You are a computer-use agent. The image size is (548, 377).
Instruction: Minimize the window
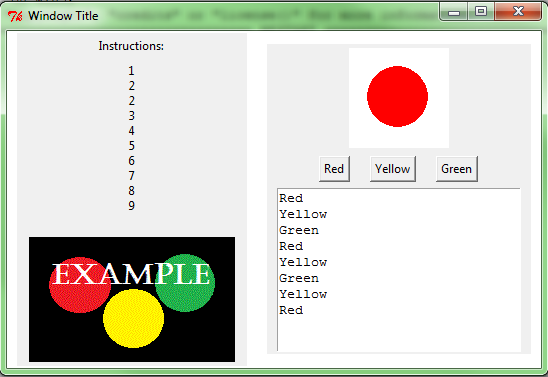pos(454,12)
